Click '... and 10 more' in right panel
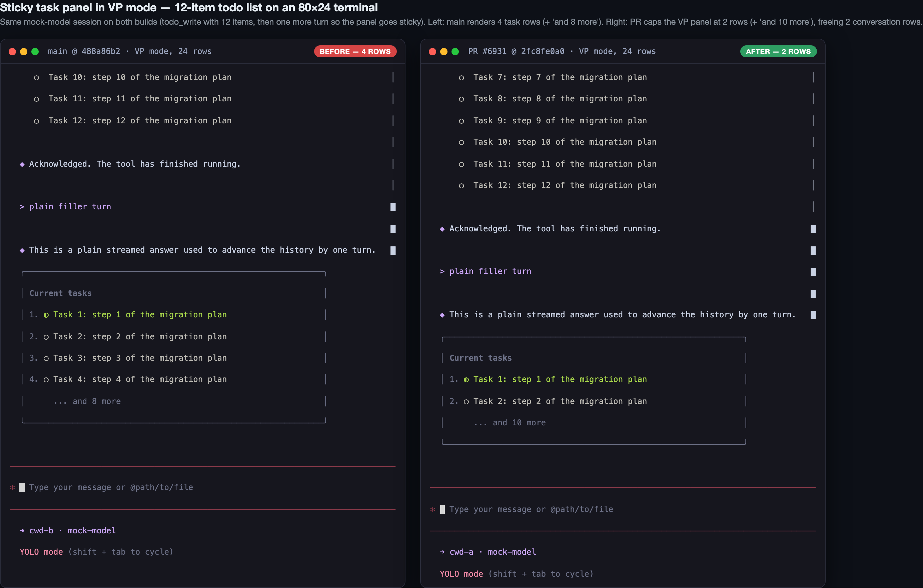 point(510,423)
